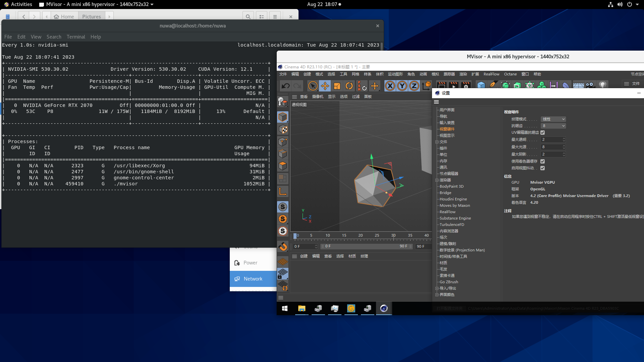Viewport: 644px width, 362px height.
Task: Click the orange S snap icon in sidebar
Action: click(x=283, y=219)
